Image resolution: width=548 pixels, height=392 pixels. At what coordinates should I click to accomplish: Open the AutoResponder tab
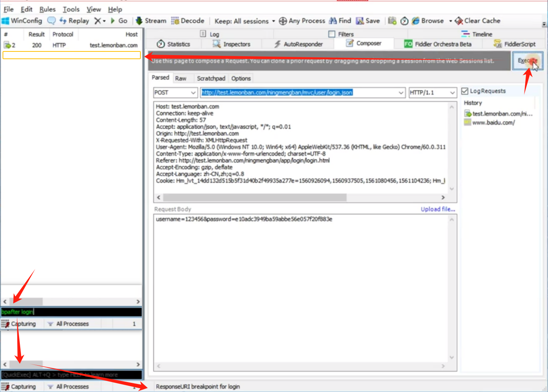pos(298,44)
